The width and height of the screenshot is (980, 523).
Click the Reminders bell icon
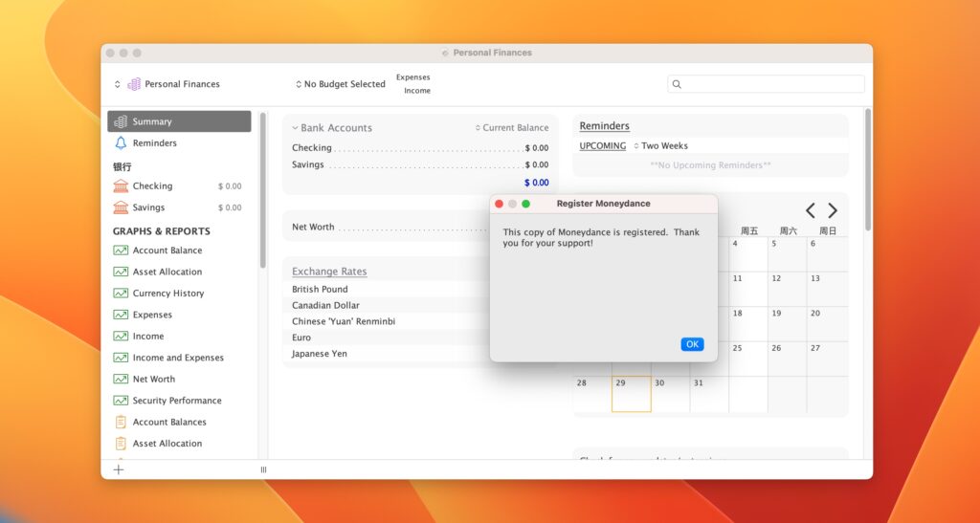[x=121, y=143]
